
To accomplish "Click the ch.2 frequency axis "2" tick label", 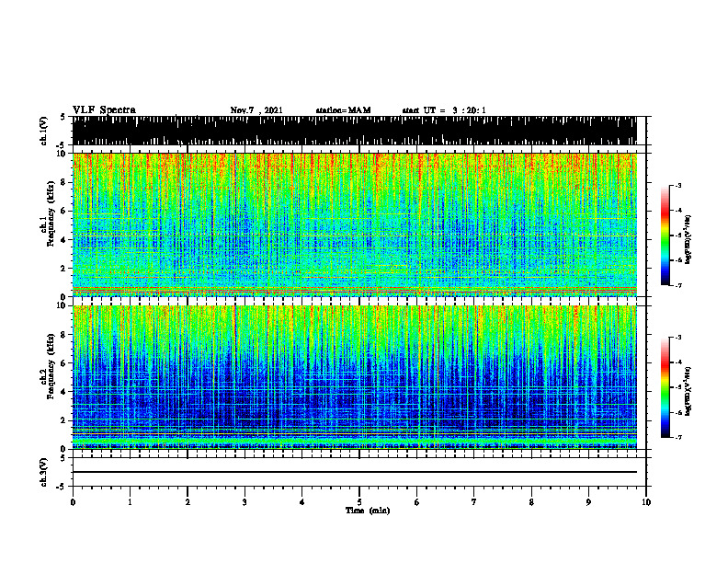I will click(x=63, y=420).
